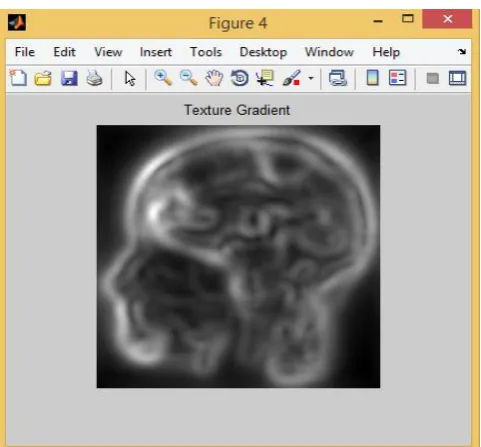The image size is (481, 447).
Task: Open the Insert menu
Action: 156,52
